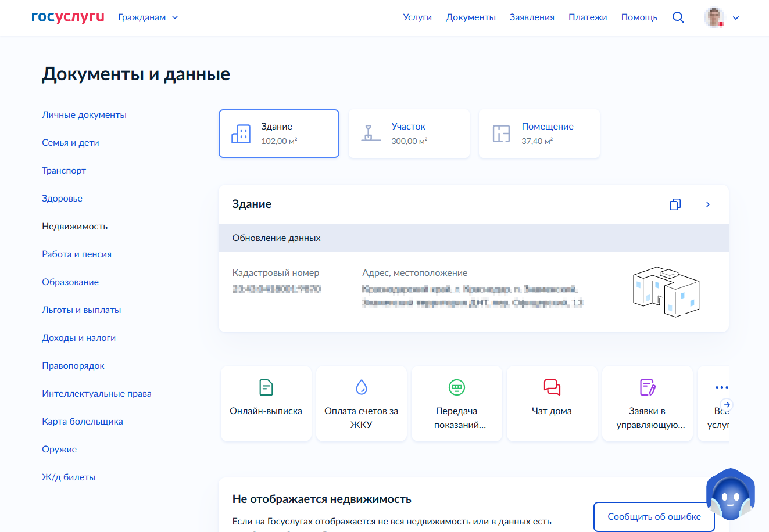769x532 pixels.
Task: Select the Участок property card
Action: tap(409, 134)
